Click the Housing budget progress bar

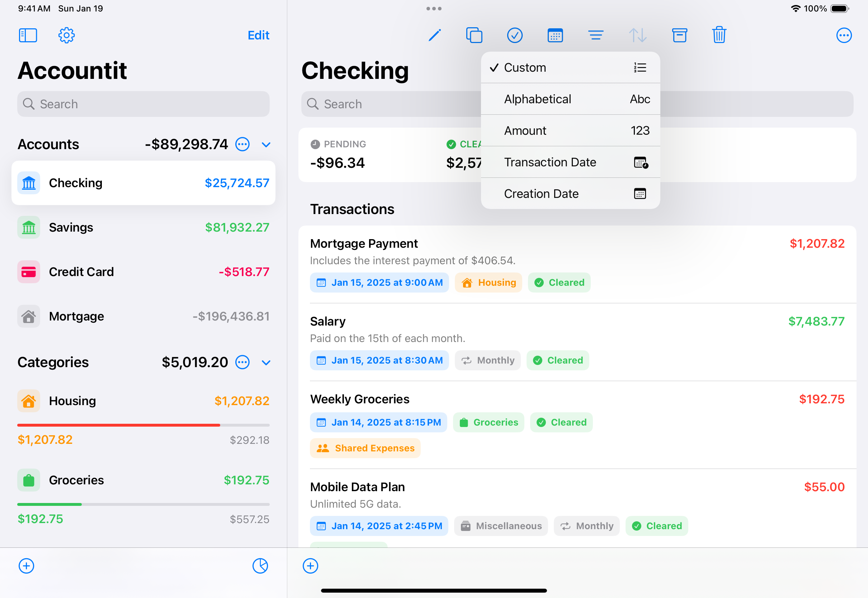(x=143, y=425)
